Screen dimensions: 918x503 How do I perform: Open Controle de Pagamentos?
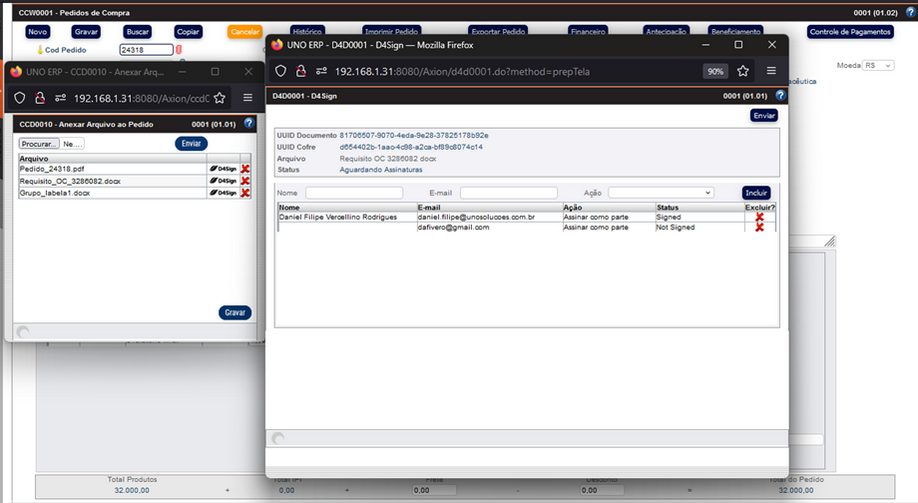pos(849,32)
